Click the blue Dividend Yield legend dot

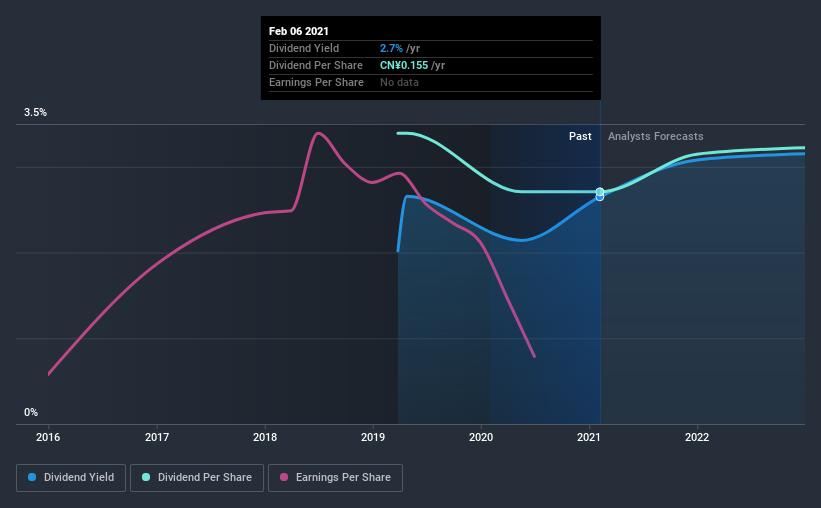pyautogui.click(x=32, y=477)
